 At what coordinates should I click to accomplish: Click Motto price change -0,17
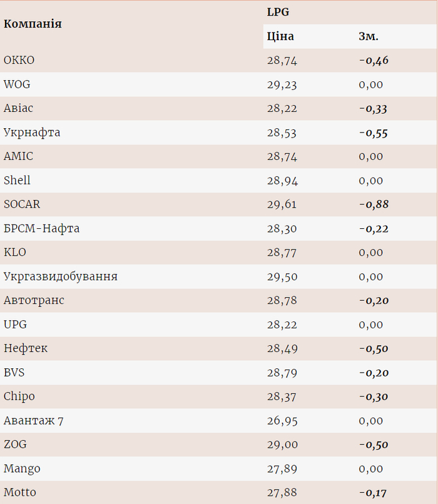[x=374, y=493]
